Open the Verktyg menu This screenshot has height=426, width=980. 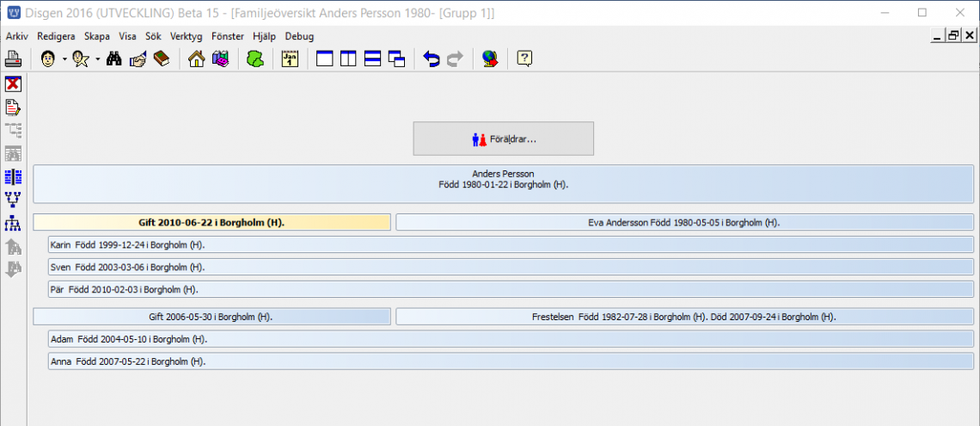coord(187,36)
